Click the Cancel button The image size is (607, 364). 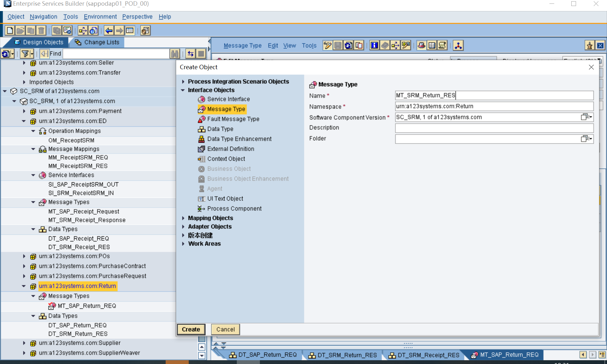pos(225,329)
